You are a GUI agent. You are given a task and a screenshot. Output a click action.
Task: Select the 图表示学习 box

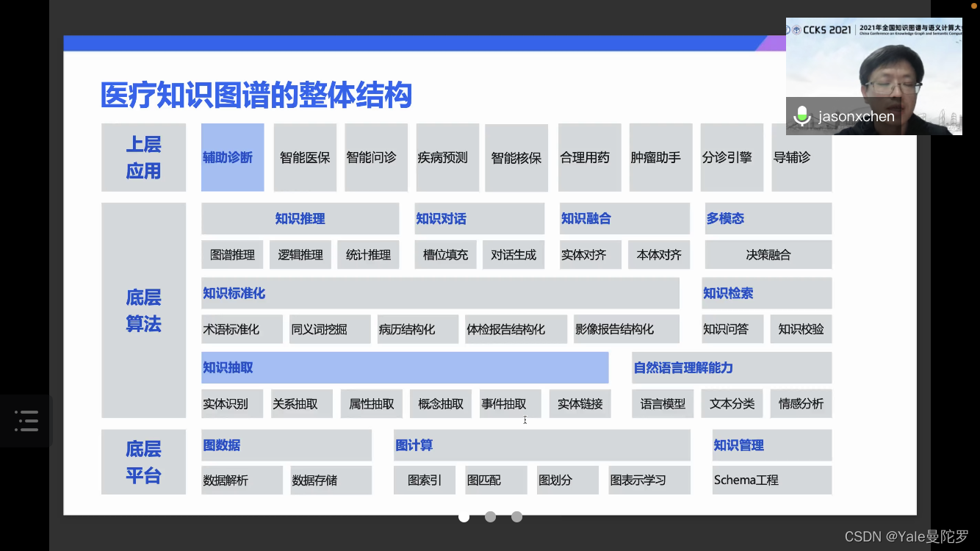click(x=648, y=480)
